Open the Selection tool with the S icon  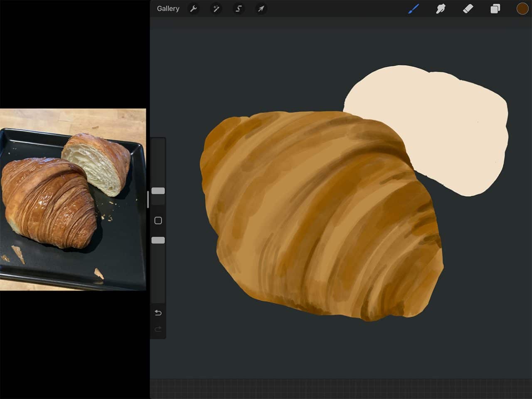click(239, 9)
